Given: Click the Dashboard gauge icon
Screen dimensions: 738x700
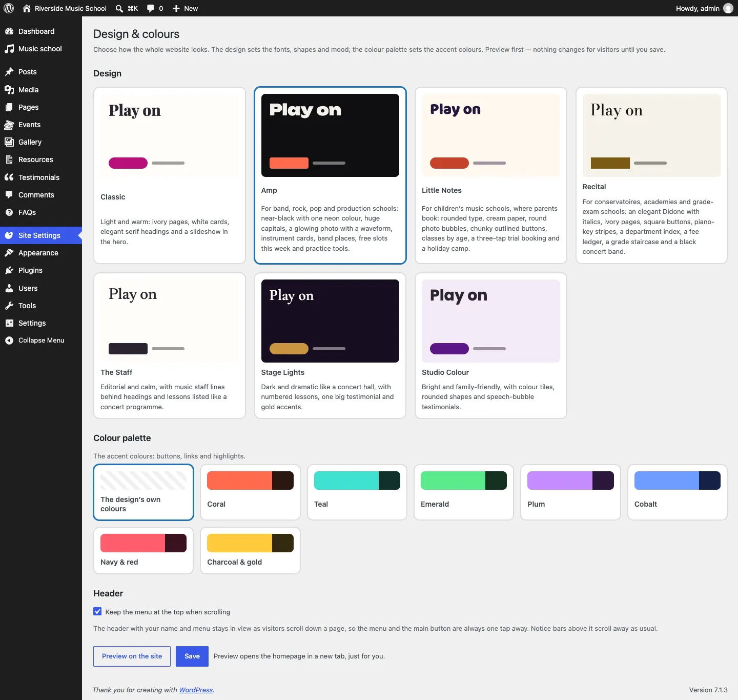Looking at the screenshot, I should 9,31.
